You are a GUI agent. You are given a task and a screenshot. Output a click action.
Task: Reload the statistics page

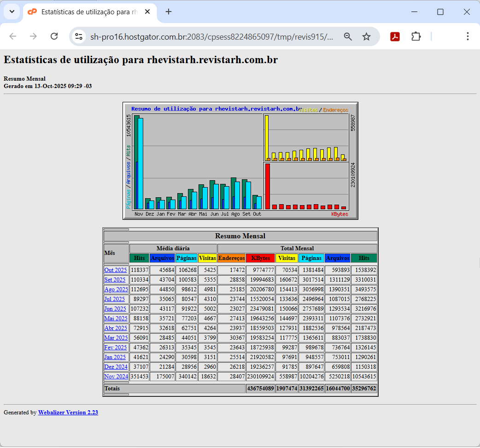click(x=54, y=36)
